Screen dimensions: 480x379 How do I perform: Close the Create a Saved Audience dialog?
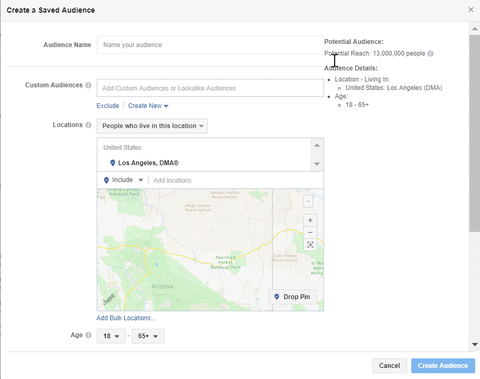click(x=471, y=10)
